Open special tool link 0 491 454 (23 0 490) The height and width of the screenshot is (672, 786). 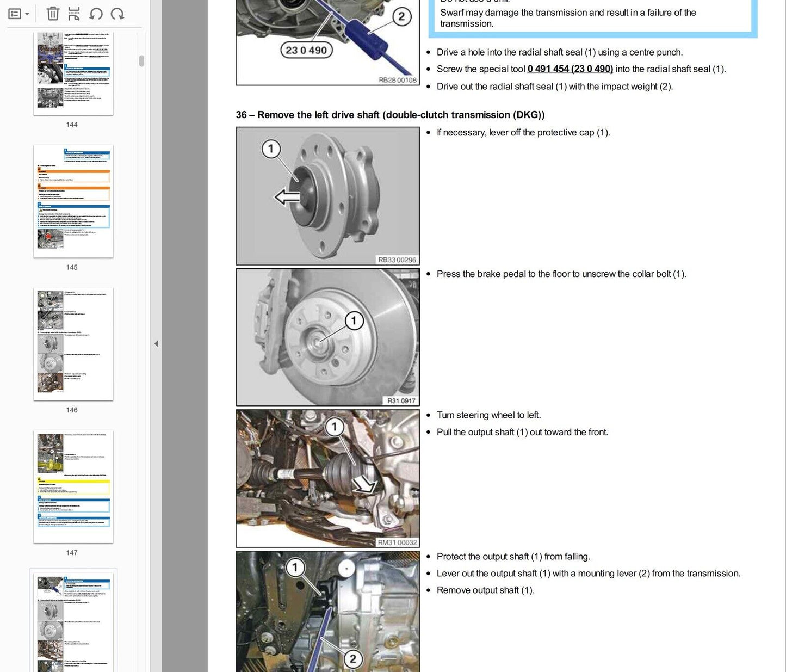tap(570, 69)
